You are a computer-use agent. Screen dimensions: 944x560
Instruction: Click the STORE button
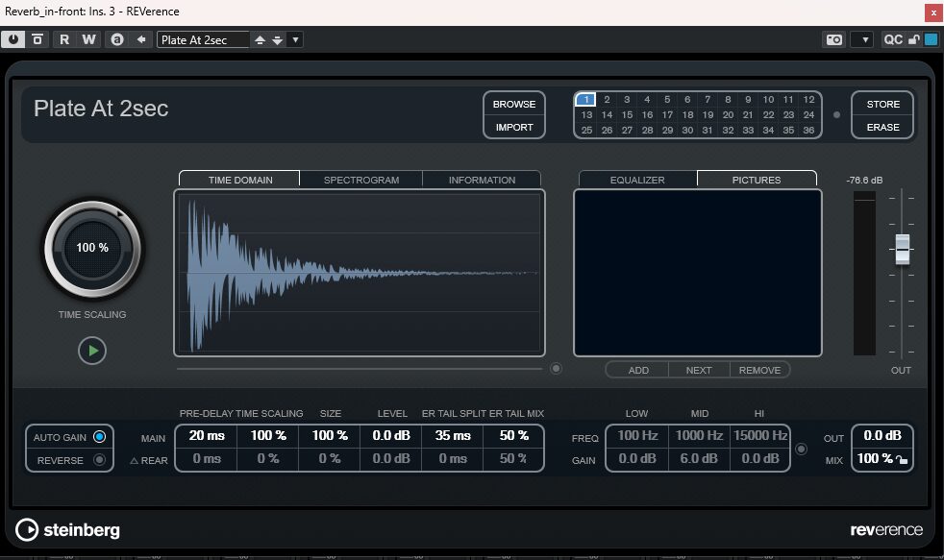pyautogui.click(x=882, y=104)
